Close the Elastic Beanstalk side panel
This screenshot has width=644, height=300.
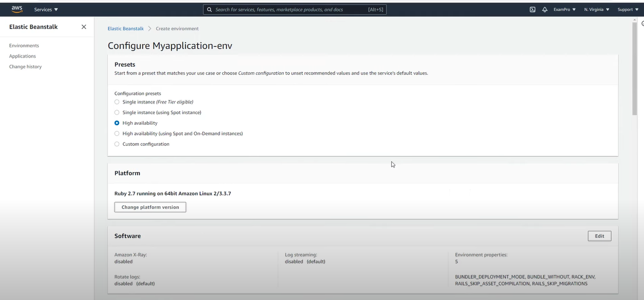point(84,27)
